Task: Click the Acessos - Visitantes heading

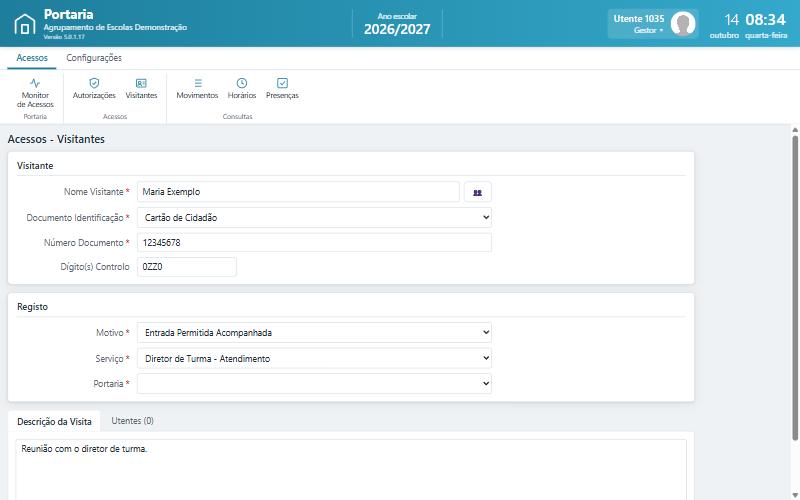Action: click(x=56, y=139)
